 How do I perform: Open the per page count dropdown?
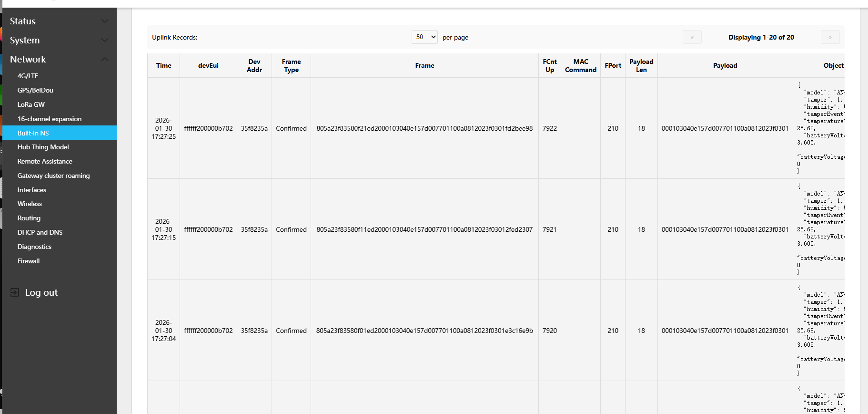tap(424, 37)
